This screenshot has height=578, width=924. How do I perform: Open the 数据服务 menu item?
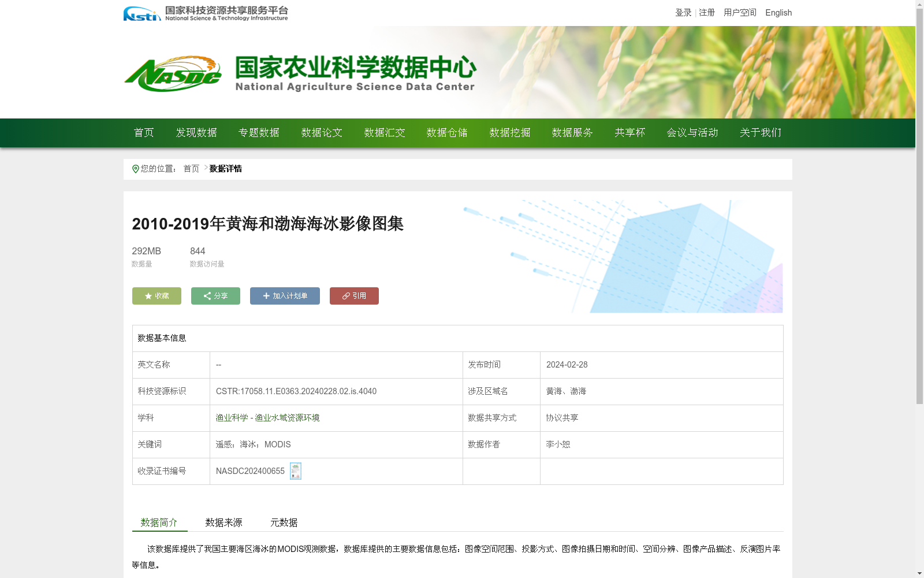tap(572, 133)
